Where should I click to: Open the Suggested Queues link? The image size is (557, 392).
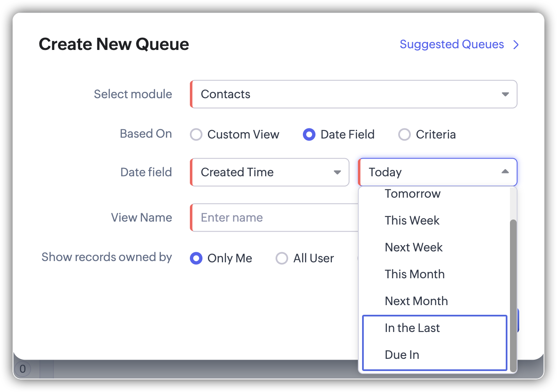pyautogui.click(x=452, y=44)
